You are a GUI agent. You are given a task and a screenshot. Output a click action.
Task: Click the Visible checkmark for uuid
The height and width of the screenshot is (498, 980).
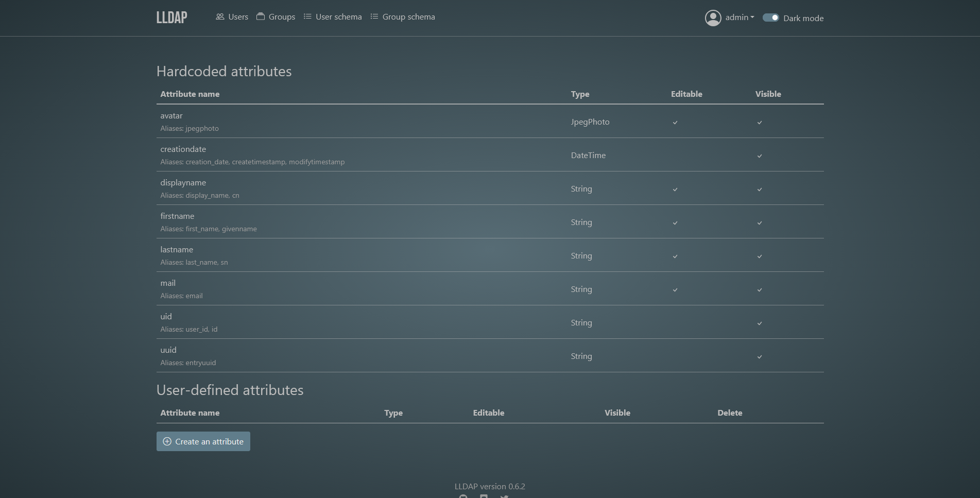(759, 357)
